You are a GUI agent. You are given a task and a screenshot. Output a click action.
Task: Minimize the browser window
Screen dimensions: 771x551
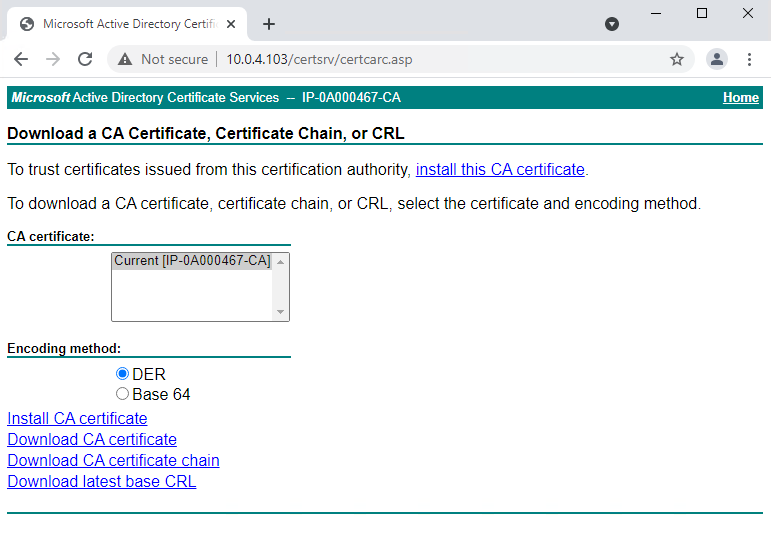pos(656,14)
